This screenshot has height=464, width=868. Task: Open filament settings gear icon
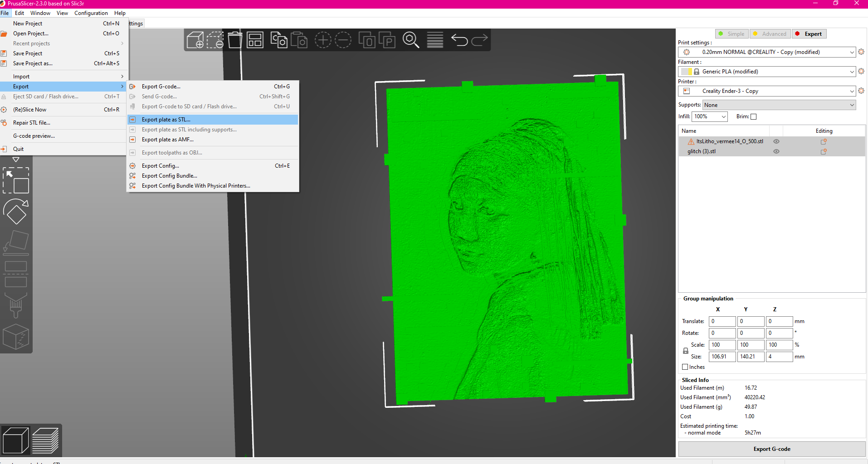click(861, 71)
